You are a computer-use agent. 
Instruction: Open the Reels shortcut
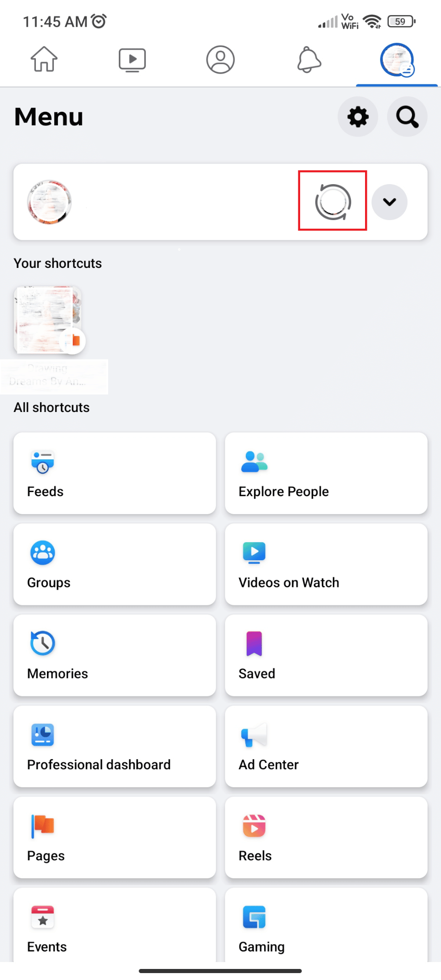326,837
